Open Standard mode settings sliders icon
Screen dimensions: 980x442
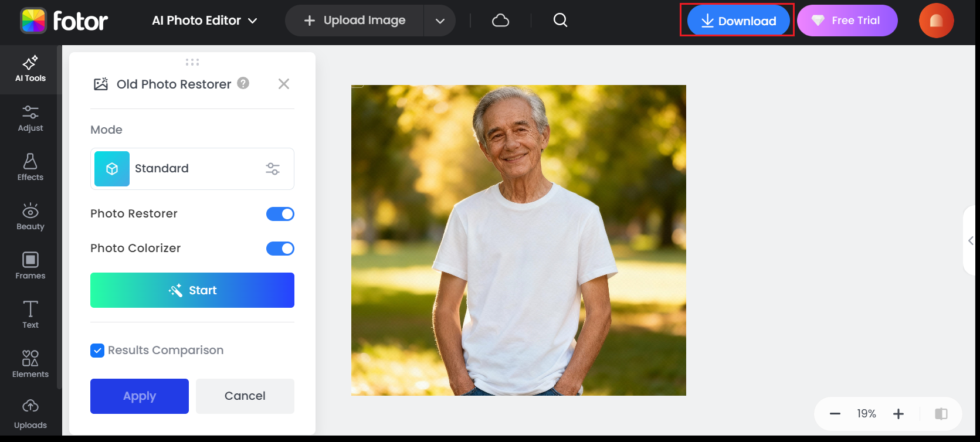point(273,169)
